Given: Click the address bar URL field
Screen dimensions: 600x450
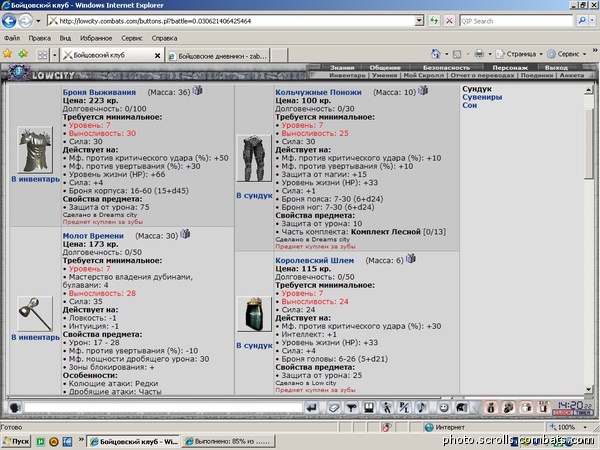Looking at the screenshot, I should 231,21.
